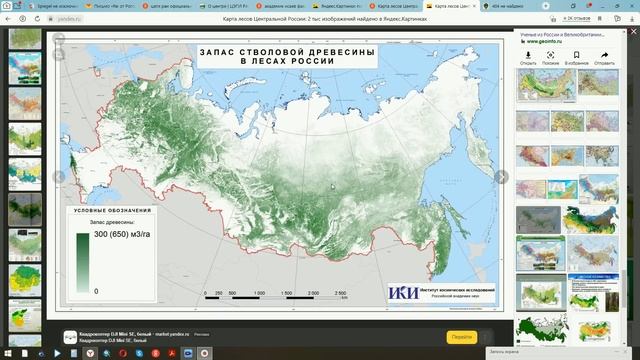Open rainbow relief map related thumbnail
Image resolution: width=640 pixels, height=360 pixels.
click(x=591, y=220)
